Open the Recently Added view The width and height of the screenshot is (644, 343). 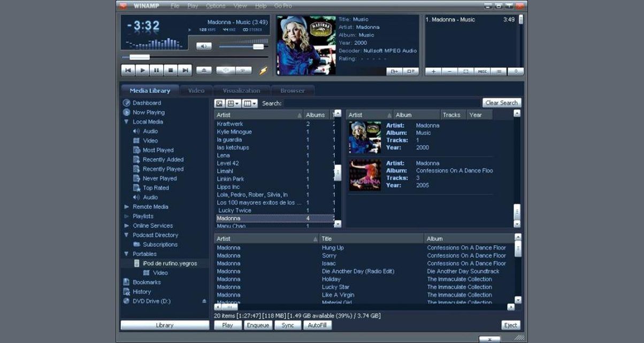(163, 160)
